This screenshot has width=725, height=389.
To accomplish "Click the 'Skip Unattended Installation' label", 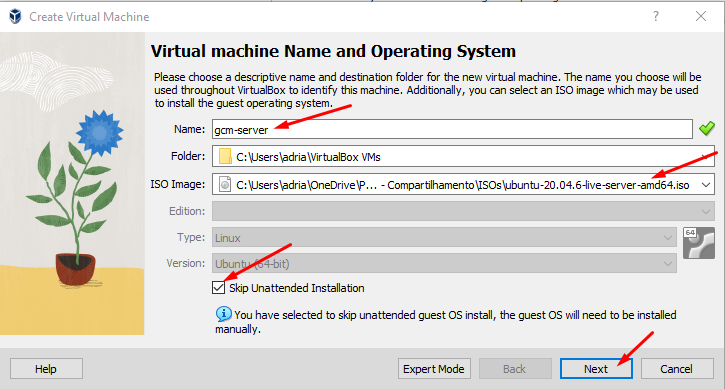I will (x=297, y=288).
